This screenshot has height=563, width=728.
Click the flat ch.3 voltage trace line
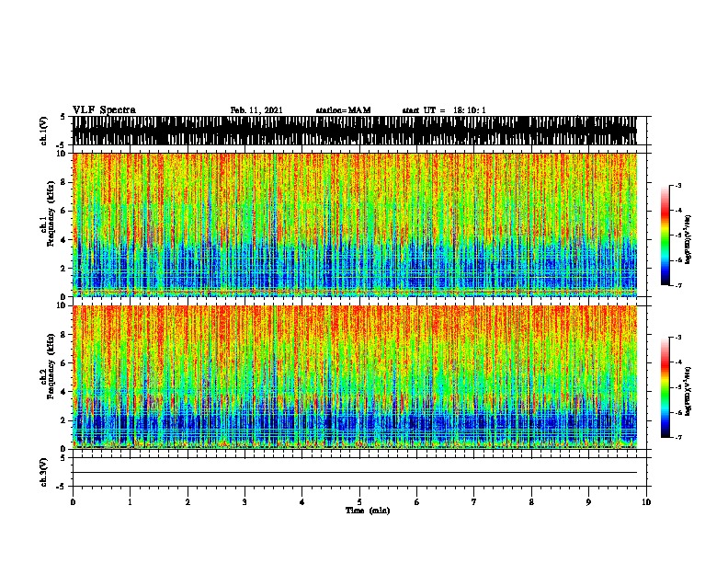[355, 473]
